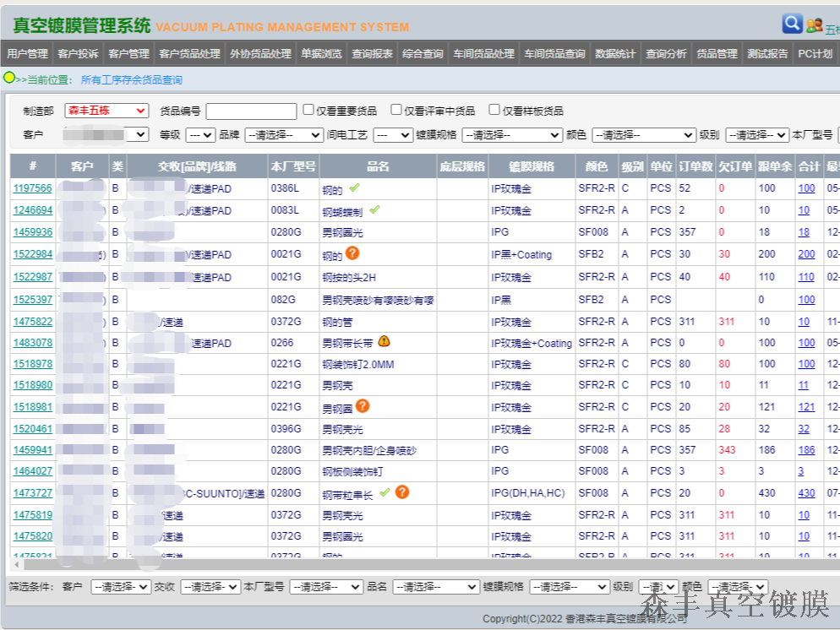Click orange question icon on row 1518981
This screenshot has height=630, width=840.
click(363, 405)
